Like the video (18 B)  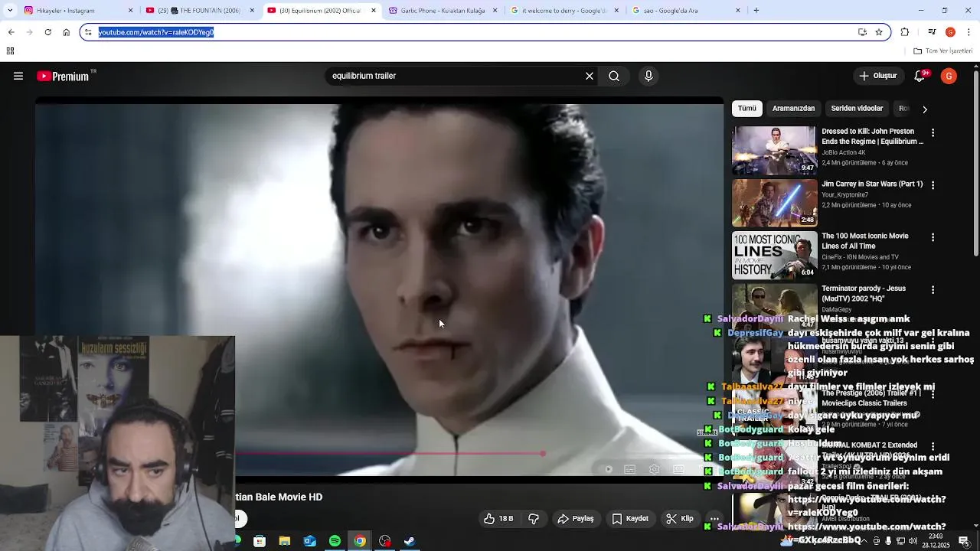click(x=498, y=519)
